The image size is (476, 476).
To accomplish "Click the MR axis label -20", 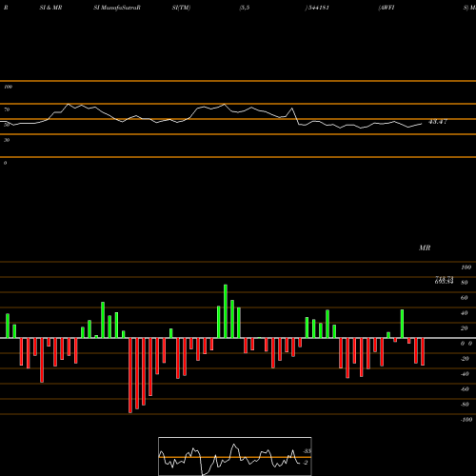I will pos(465,359).
